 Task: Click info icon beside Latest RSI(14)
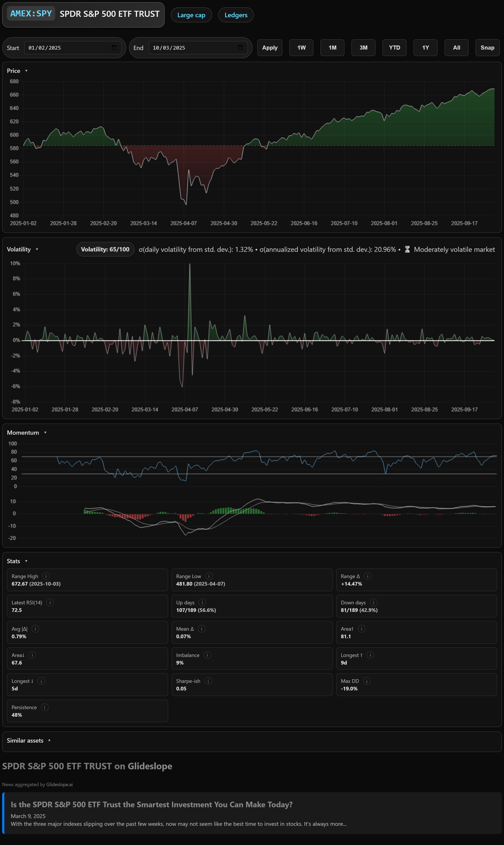(x=50, y=602)
